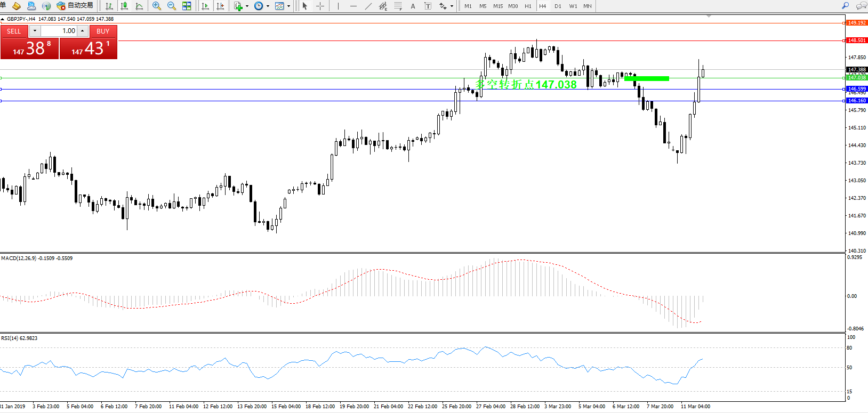Screen dimensions: 868x413
Task: Increase lot volume with the up arrow
Action: click(83, 31)
